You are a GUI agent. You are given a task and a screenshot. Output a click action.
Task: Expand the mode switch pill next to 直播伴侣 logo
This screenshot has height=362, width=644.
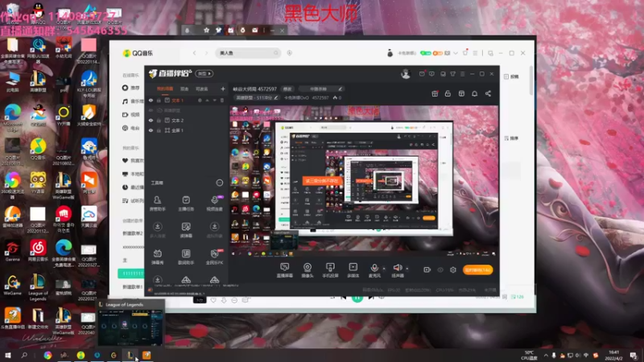[204, 73]
